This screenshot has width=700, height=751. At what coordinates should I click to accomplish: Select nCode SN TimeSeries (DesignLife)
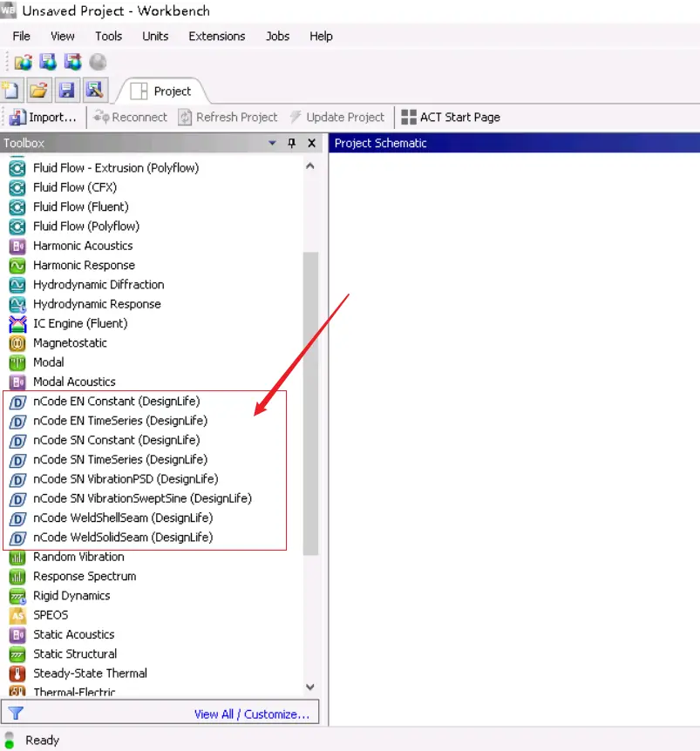(x=120, y=460)
